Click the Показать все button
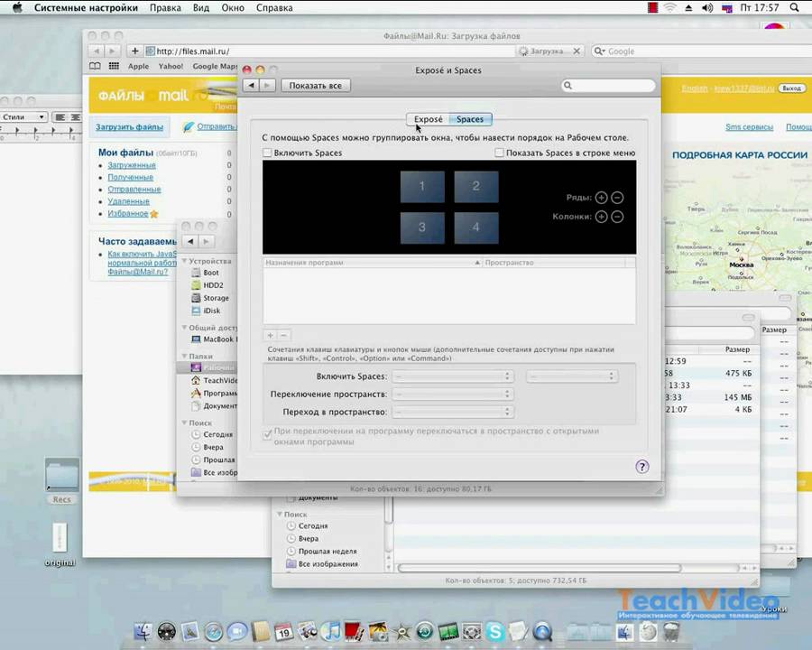Screen dimensions: 812x650 coord(316,86)
